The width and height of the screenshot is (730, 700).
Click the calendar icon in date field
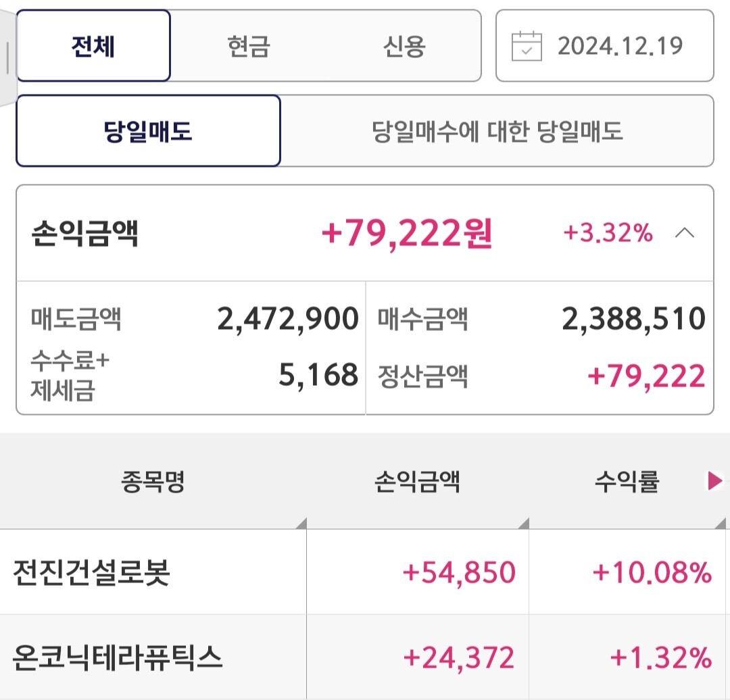527,46
